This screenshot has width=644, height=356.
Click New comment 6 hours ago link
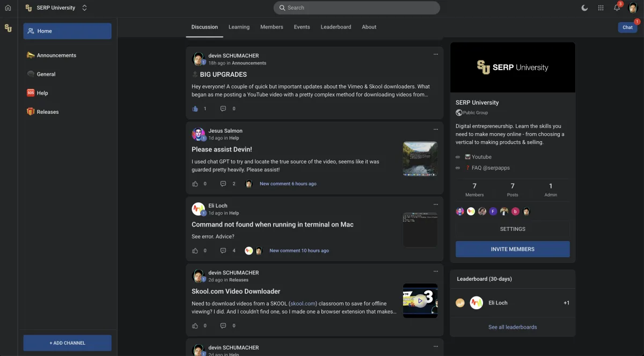(x=288, y=184)
